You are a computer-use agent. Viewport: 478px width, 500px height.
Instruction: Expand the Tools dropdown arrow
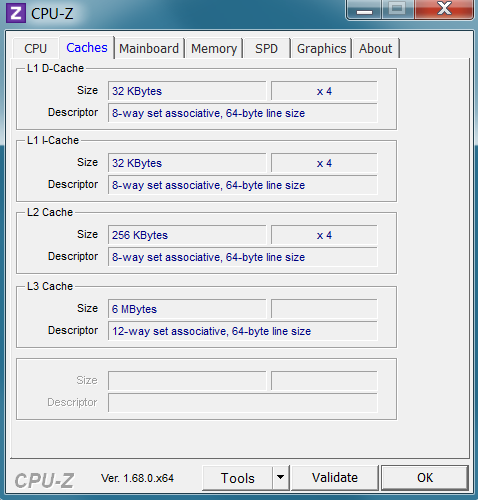tap(281, 478)
